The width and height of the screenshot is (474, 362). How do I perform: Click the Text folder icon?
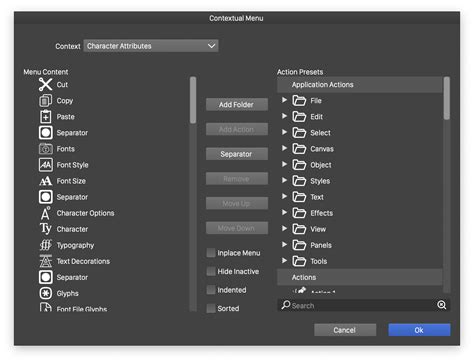(299, 197)
